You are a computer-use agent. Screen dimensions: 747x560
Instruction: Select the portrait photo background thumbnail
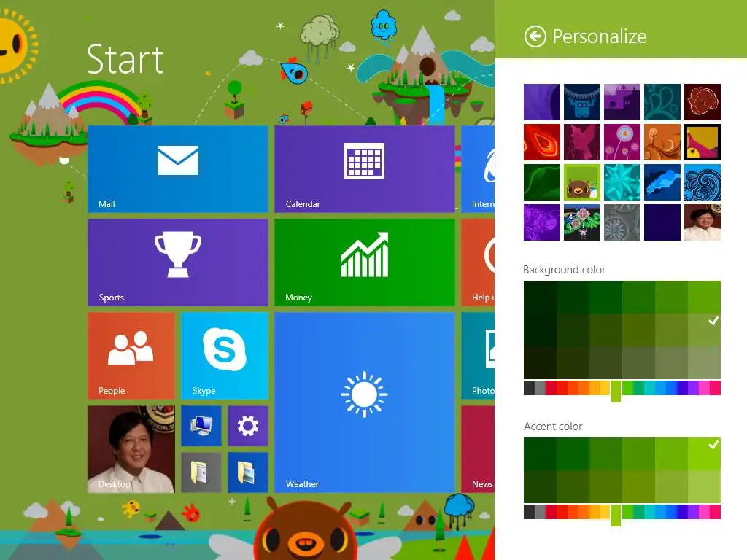(703, 222)
